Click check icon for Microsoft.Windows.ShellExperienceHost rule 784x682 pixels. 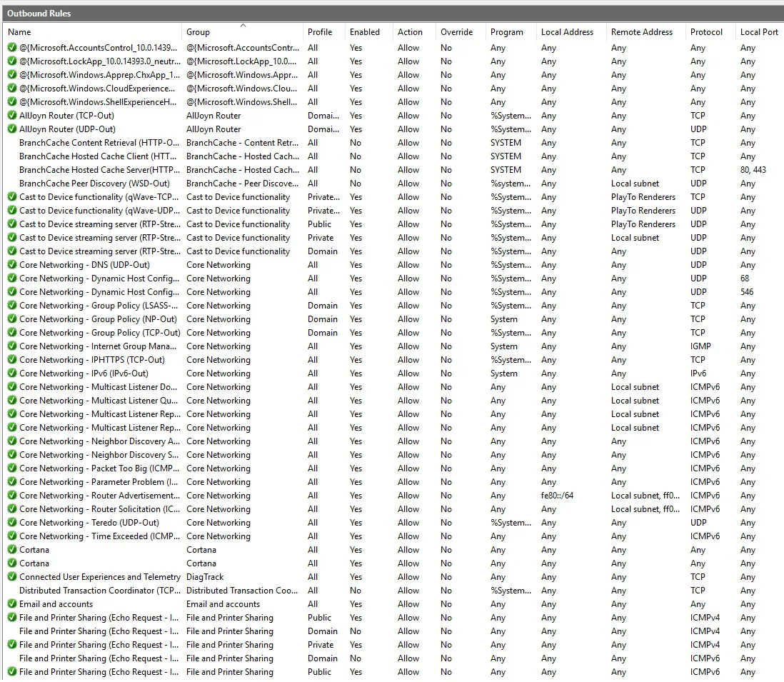(12, 102)
